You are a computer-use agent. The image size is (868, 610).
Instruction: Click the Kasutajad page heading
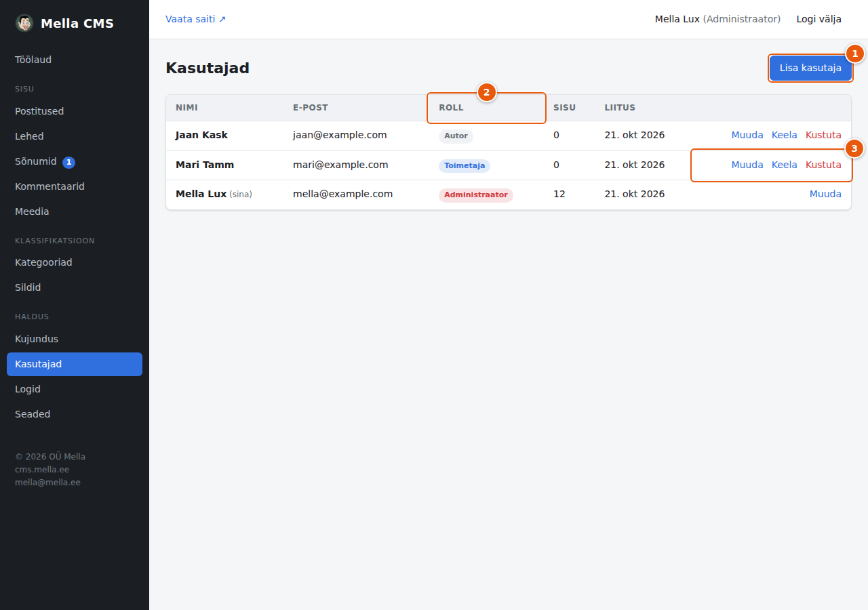click(x=208, y=68)
